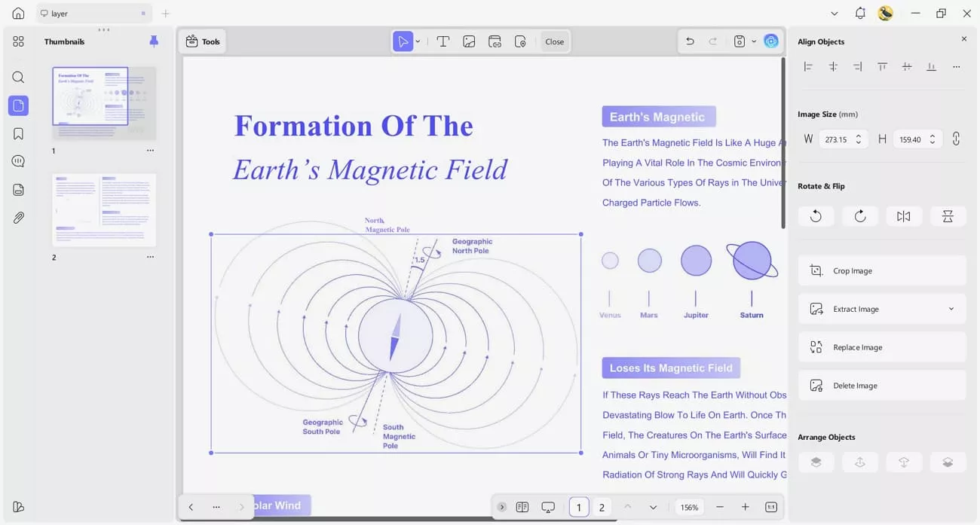Add a new tab

click(166, 14)
